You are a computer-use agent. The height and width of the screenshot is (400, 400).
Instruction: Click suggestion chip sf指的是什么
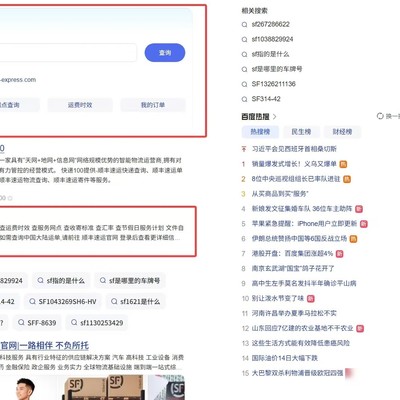[x=61, y=281]
